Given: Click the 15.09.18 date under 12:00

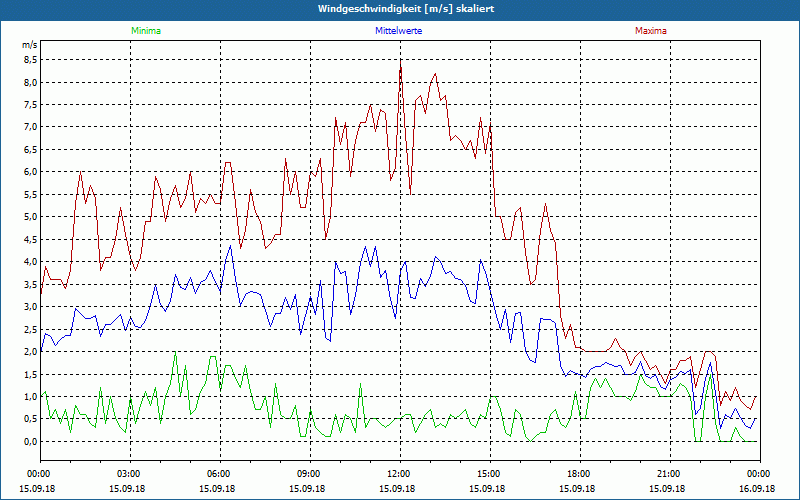Looking at the screenshot, I should (x=397, y=488).
